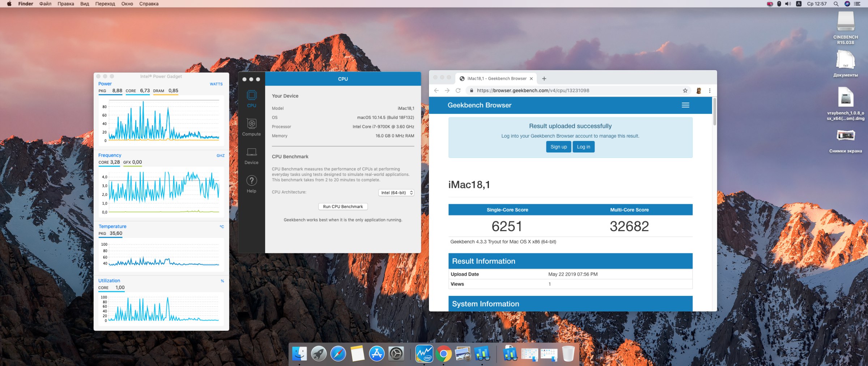Click the volume icon in the menu bar

(x=788, y=4)
